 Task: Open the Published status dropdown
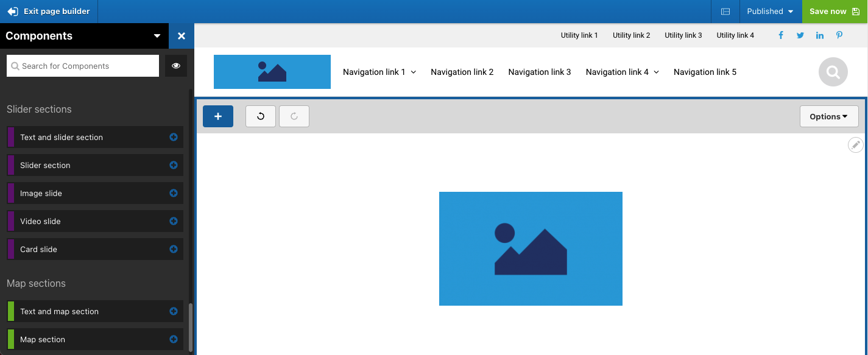[770, 12]
